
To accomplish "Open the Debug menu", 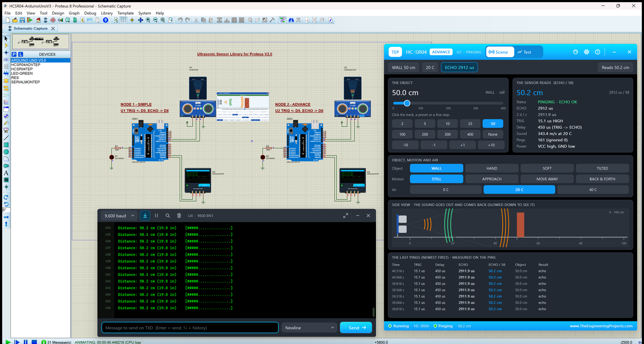I will pos(90,13).
